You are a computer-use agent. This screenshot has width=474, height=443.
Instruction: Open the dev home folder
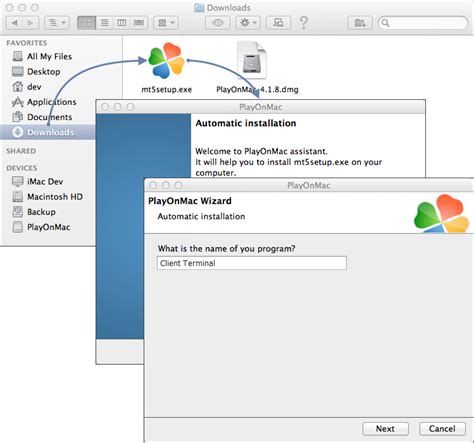(x=34, y=87)
